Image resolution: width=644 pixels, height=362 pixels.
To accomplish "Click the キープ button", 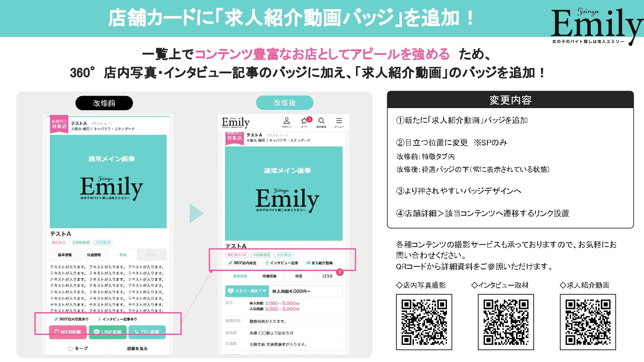I will pyautogui.click(x=77, y=349).
